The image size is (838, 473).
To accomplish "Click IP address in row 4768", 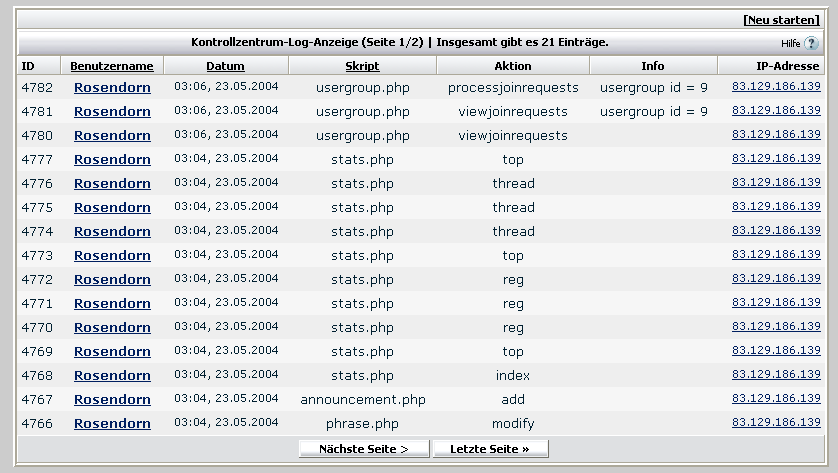I will (776, 375).
